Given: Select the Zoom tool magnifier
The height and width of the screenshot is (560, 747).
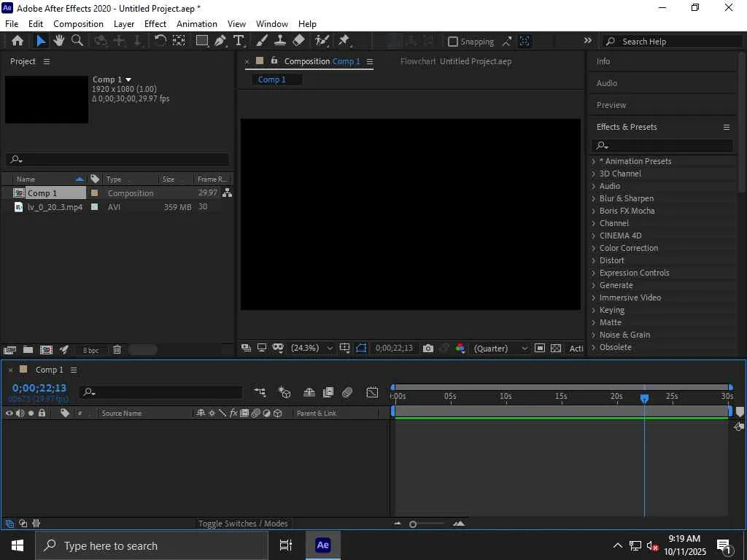Looking at the screenshot, I should click(77, 41).
